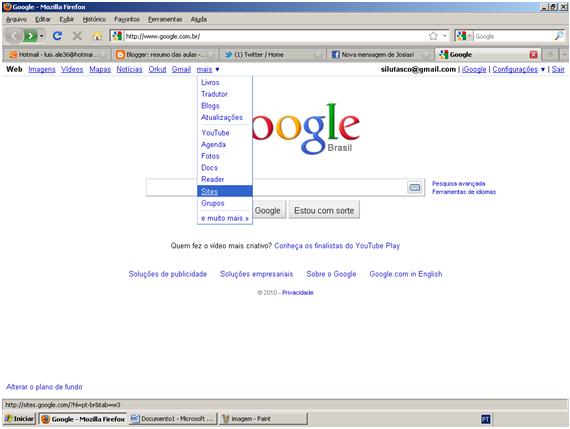Switch to the Blogger resumo das aulas tab
The image size is (570, 429).
coord(164,55)
